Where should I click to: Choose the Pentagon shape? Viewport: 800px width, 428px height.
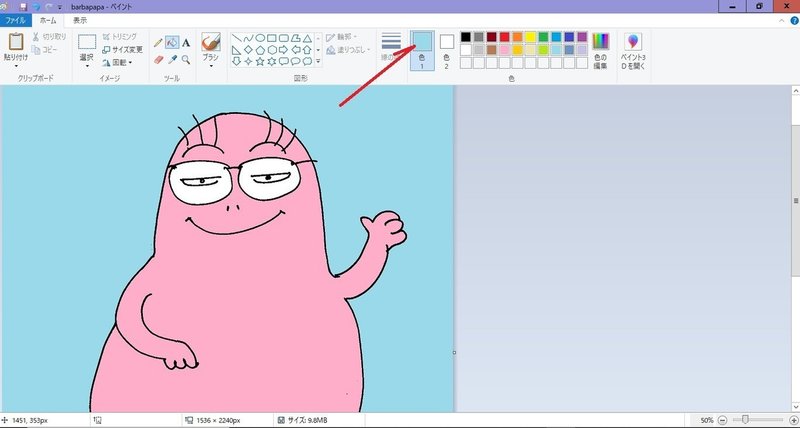[260, 50]
